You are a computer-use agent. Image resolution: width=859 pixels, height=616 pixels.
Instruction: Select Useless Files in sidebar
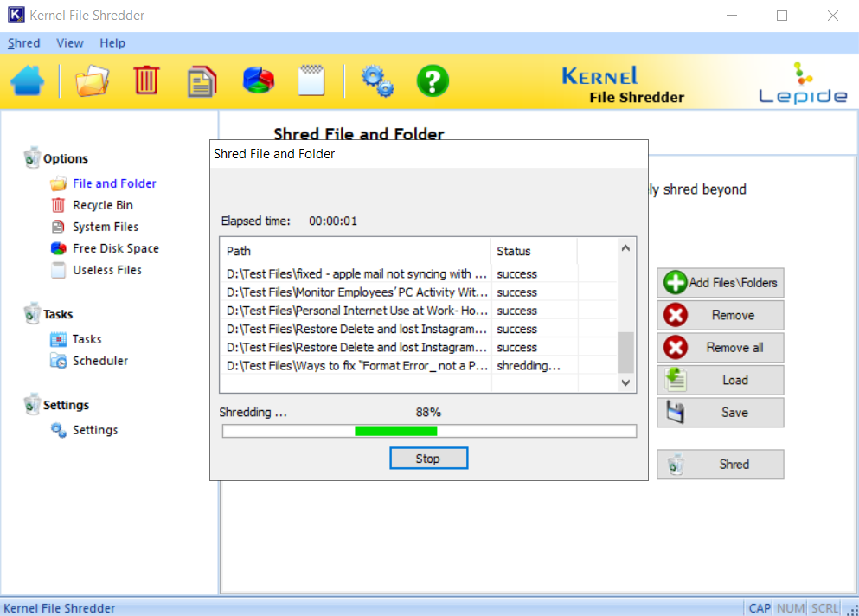(106, 270)
